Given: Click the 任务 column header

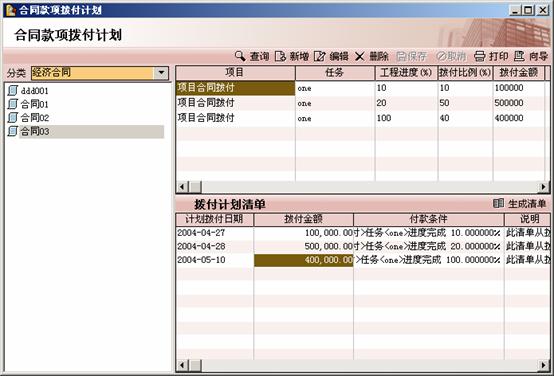Looking at the screenshot, I should (335, 73).
